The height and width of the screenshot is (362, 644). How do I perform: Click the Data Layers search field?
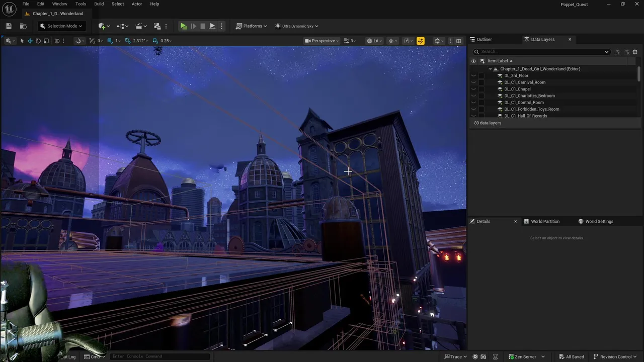tap(541, 52)
